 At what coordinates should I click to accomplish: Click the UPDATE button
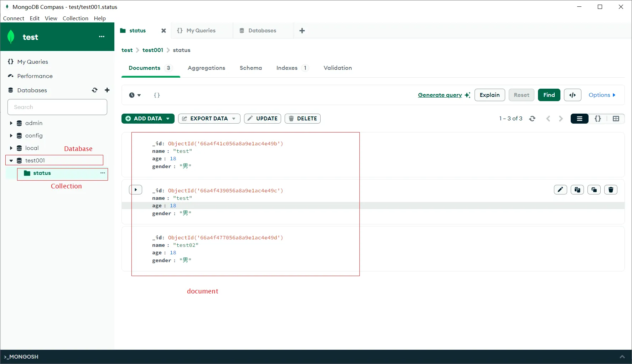(263, 119)
